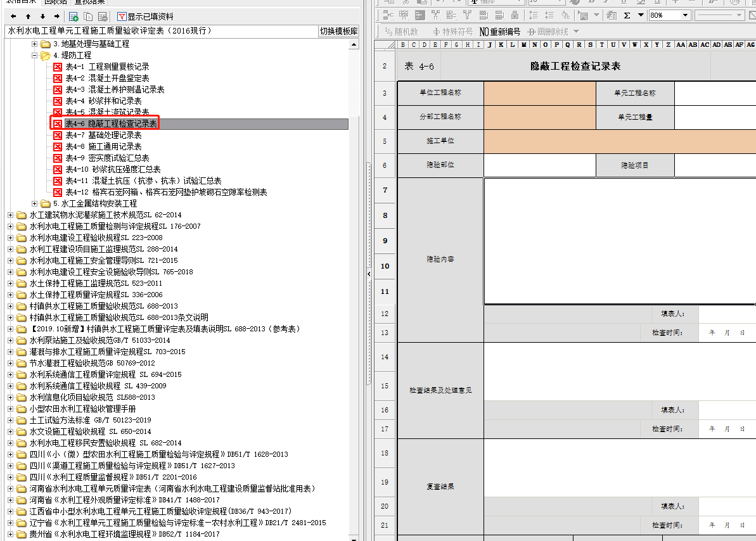Click the orange 单位工程名称 input cell
The width and height of the screenshot is (756, 541).
click(539, 93)
